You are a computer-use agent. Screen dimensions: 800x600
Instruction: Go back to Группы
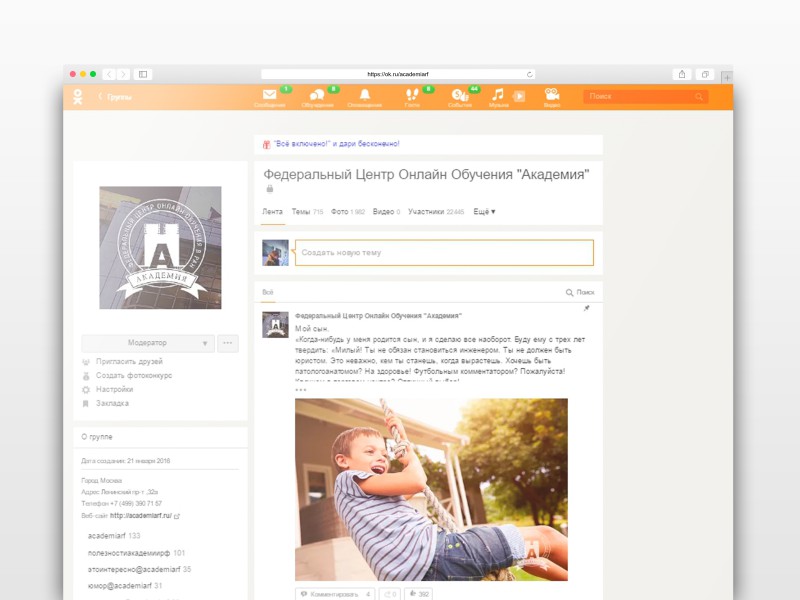115,96
